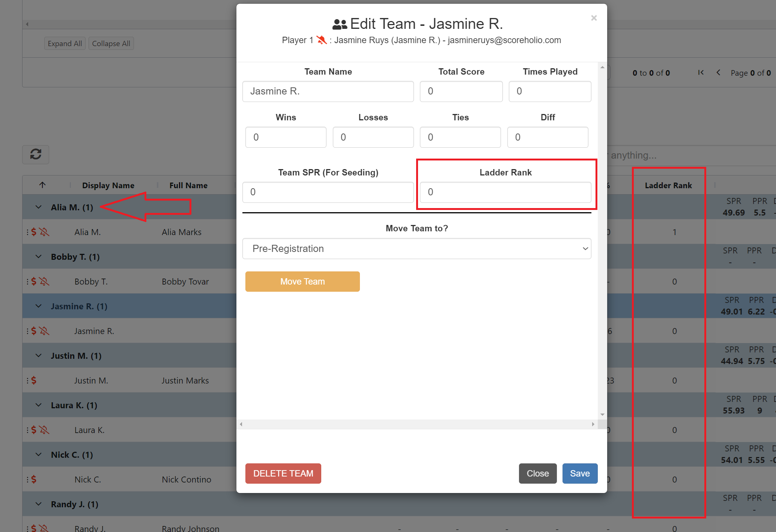Click dollar sign icon beside Justin M.
The image size is (776, 532).
click(x=34, y=381)
